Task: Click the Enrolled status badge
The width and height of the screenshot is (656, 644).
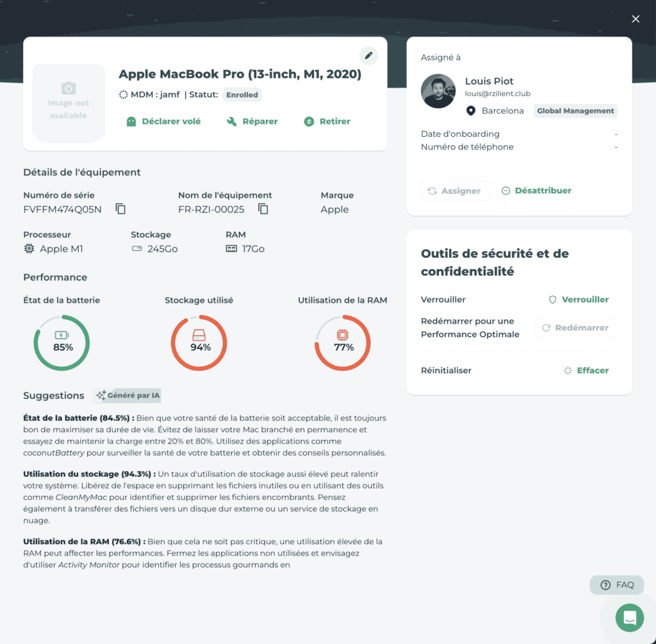Action: pyautogui.click(x=242, y=95)
